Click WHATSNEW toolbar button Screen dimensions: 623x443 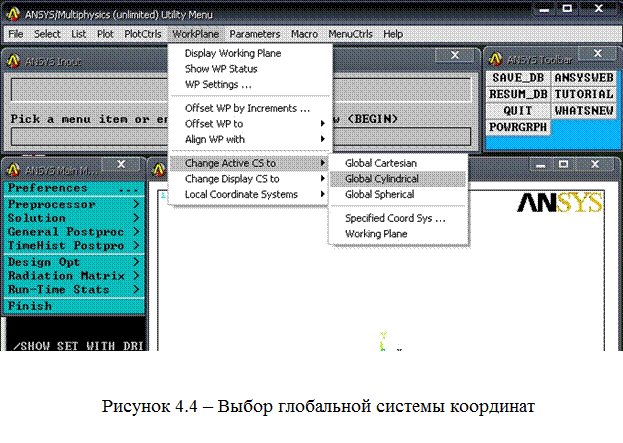pyautogui.click(x=584, y=111)
